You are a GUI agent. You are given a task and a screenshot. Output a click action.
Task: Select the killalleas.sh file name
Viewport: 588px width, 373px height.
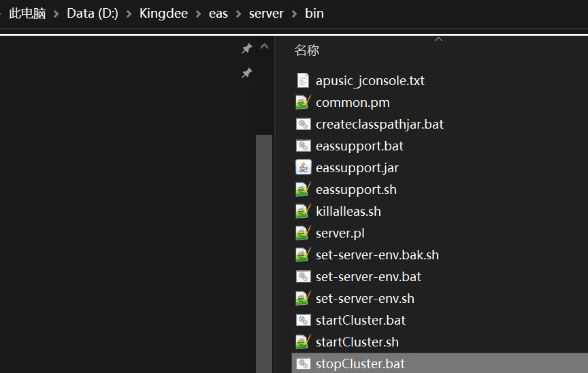pos(348,212)
